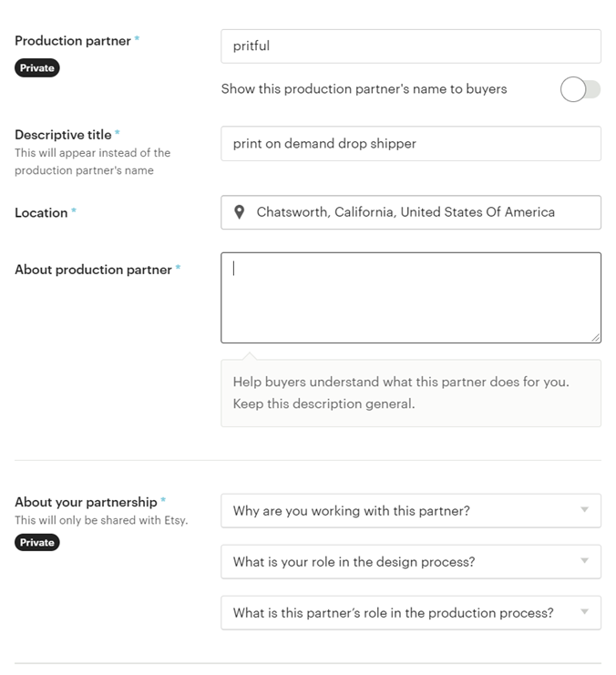
Task: Focus the Descriptive title input field
Action: (x=411, y=143)
